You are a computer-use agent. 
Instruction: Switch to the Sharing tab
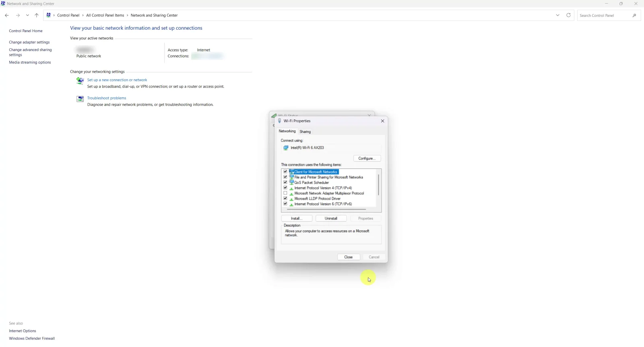305,131
